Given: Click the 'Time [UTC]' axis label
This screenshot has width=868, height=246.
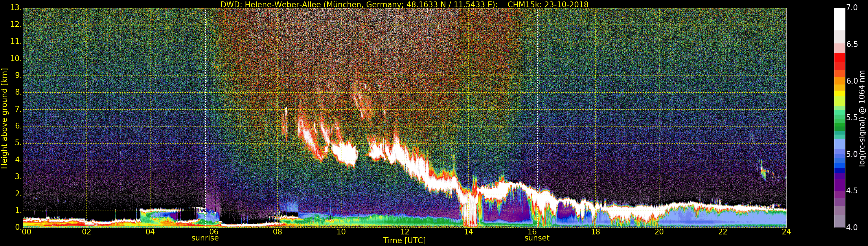Looking at the screenshot, I should point(404,241).
